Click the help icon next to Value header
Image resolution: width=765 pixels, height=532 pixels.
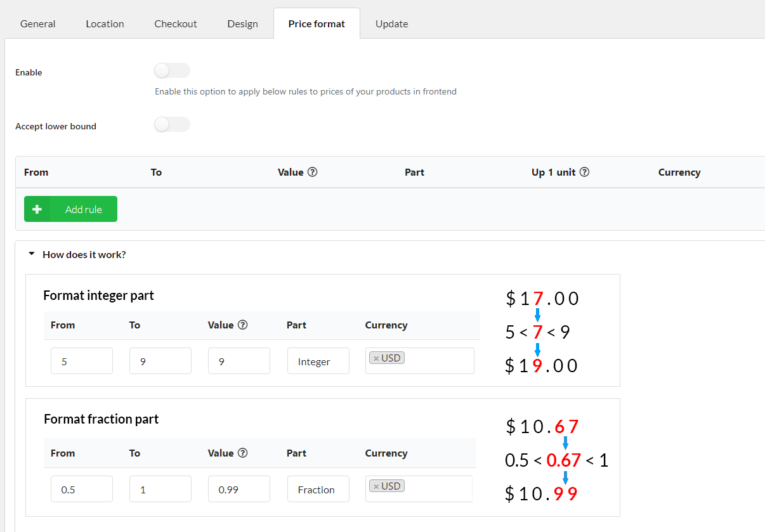click(x=312, y=172)
